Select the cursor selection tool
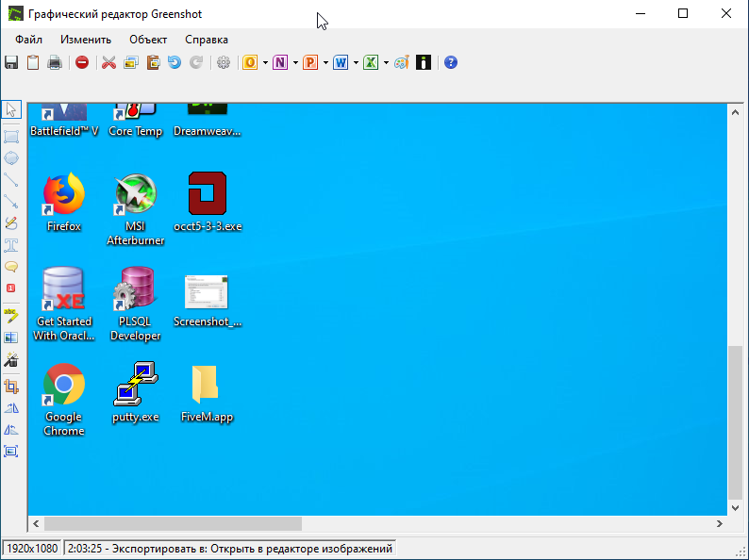The image size is (749, 560). (x=11, y=109)
